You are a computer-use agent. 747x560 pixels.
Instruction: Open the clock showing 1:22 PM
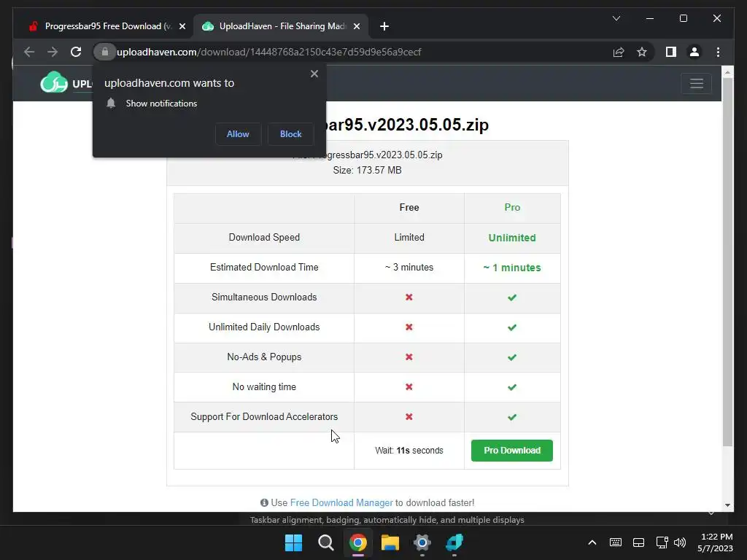pos(715,542)
